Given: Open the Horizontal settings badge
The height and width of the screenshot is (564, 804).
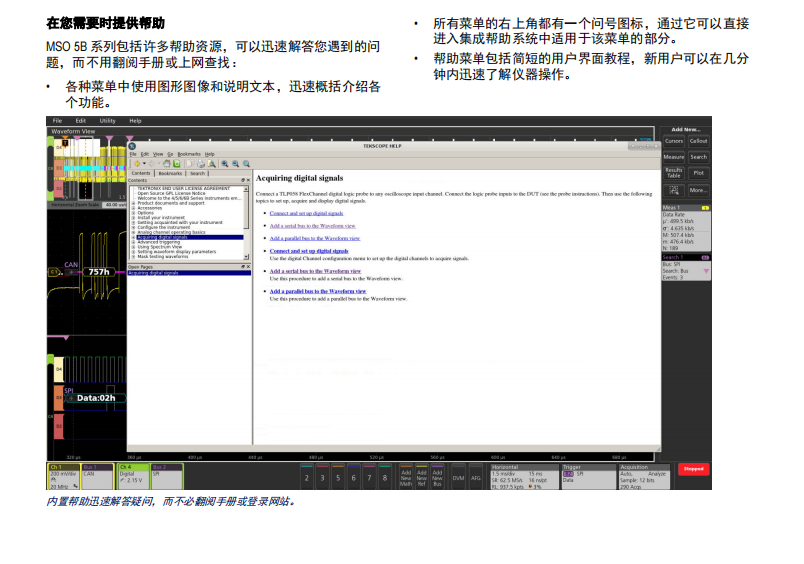Looking at the screenshot, I should [x=524, y=477].
